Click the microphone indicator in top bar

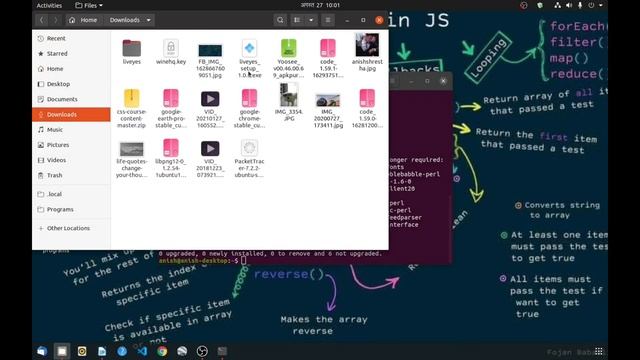click(x=580, y=5)
